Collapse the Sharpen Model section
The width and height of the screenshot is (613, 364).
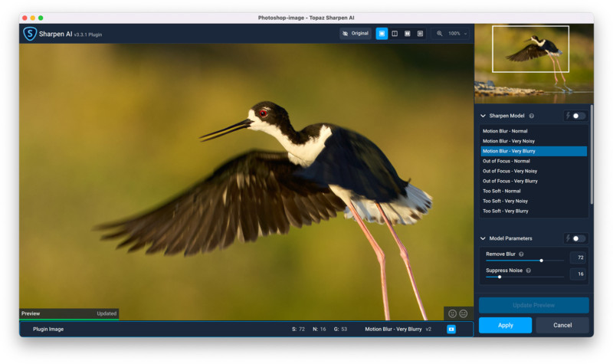tap(483, 116)
